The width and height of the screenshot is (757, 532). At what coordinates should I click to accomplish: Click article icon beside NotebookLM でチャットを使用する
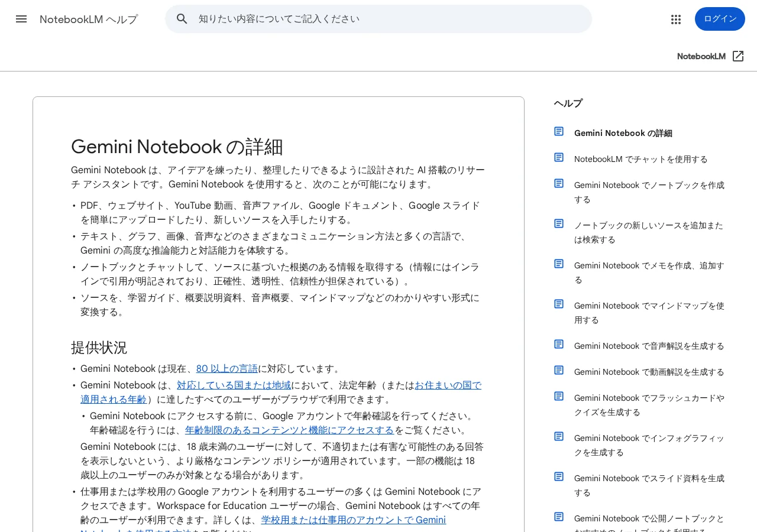[559, 157]
